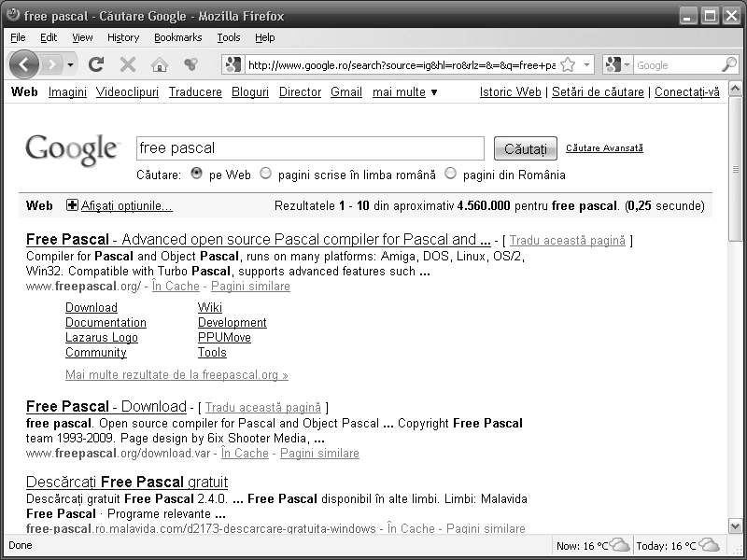
Task: Open the Istoric Web link
Action: coord(510,91)
